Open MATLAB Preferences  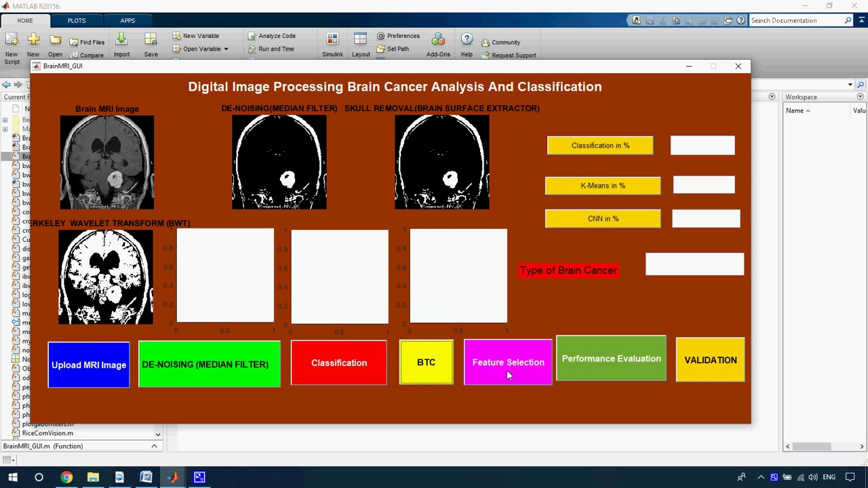click(398, 36)
